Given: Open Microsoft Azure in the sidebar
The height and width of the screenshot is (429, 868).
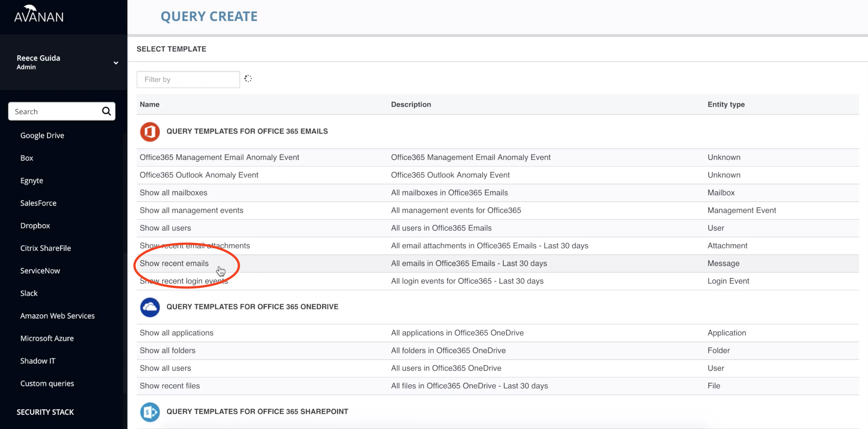Looking at the screenshot, I should [x=47, y=338].
